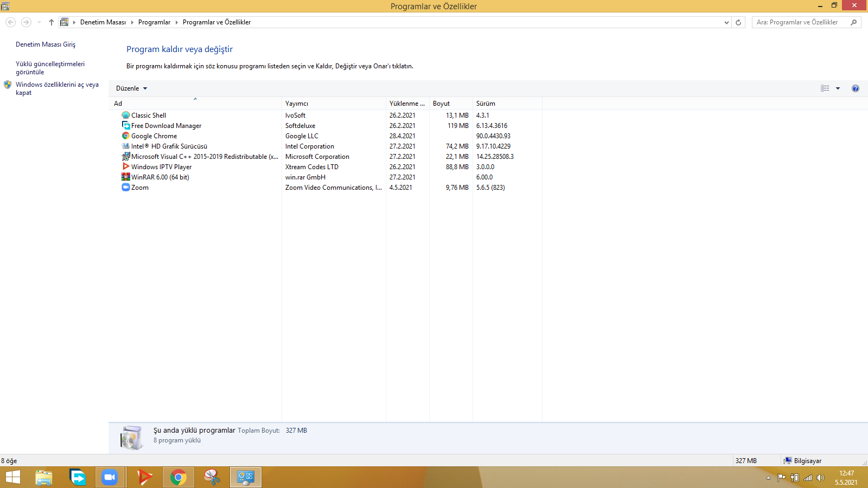The image size is (868, 488).
Task: Expand the chevron after Programlar breadcrumb
Action: (176, 22)
